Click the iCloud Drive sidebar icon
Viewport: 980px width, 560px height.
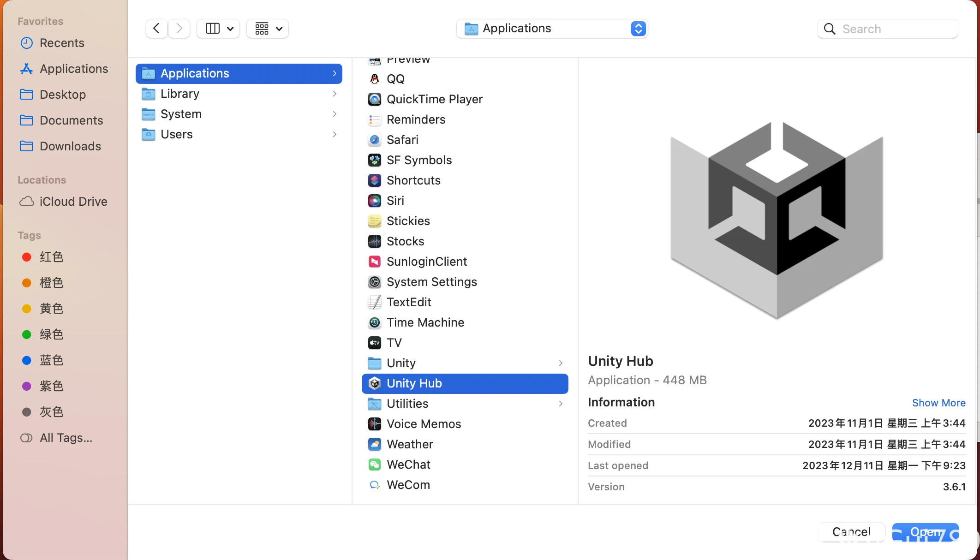26,201
